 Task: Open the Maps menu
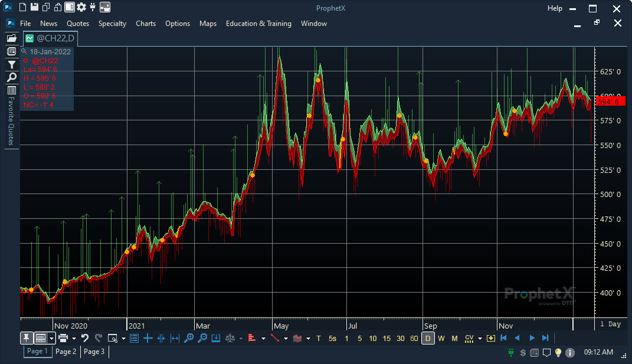point(208,24)
